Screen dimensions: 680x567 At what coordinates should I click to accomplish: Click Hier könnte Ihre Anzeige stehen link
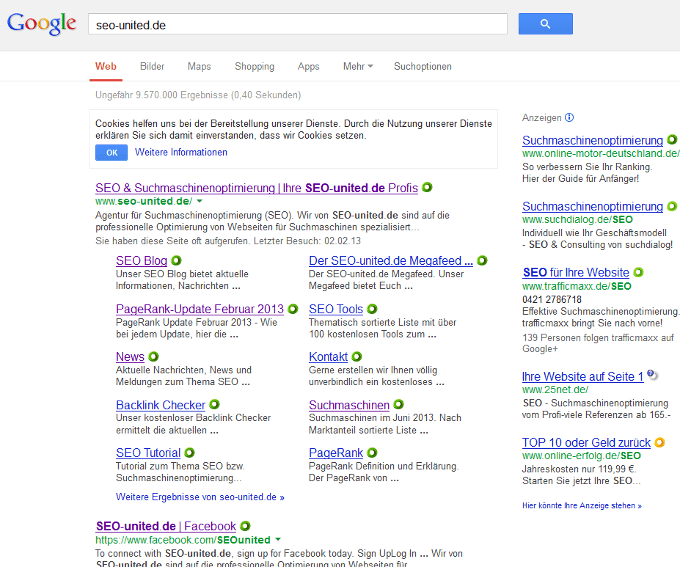pyautogui.click(x=582, y=505)
